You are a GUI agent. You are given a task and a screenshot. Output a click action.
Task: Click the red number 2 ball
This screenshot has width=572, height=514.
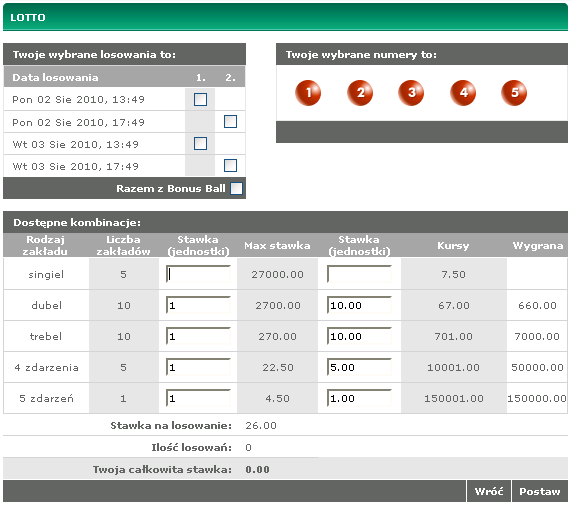click(x=360, y=93)
